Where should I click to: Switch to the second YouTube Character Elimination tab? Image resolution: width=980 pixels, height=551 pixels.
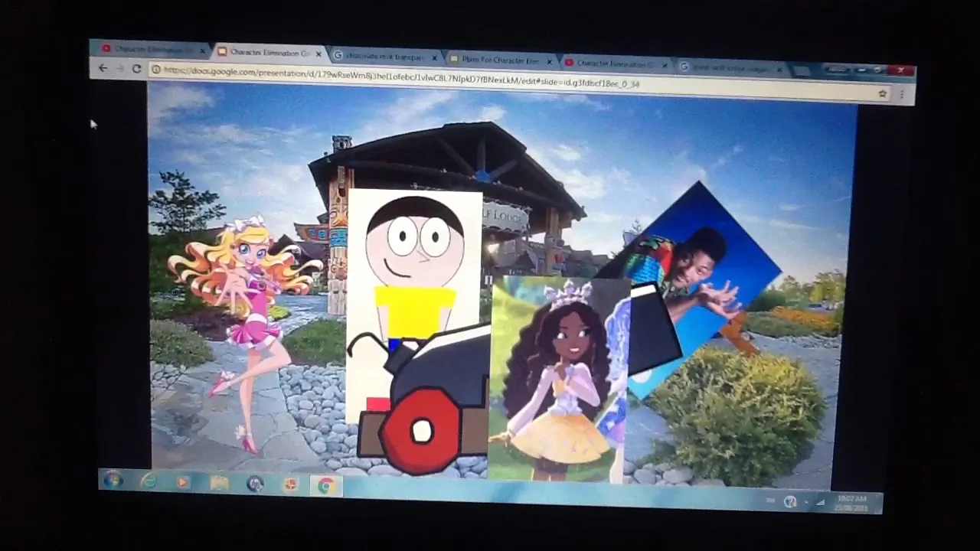[616, 64]
